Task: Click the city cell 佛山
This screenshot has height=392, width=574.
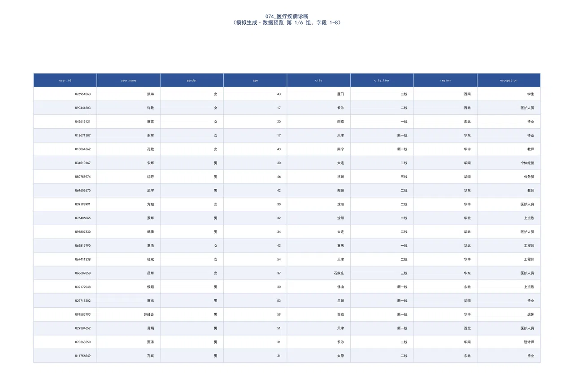Action: (x=318, y=287)
